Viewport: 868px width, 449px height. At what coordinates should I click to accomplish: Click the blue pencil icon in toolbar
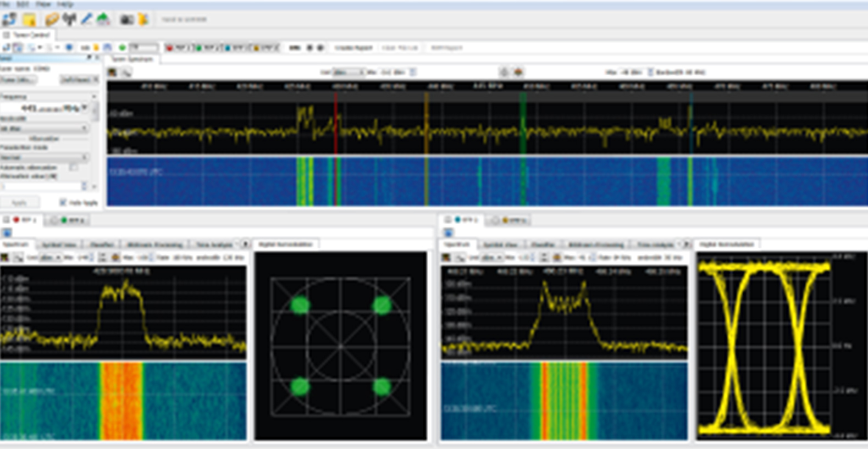(x=86, y=19)
